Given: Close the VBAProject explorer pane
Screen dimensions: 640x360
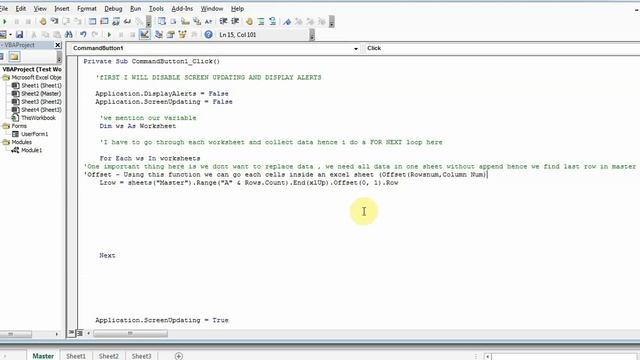Looking at the screenshot, I should tap(58, 45).
